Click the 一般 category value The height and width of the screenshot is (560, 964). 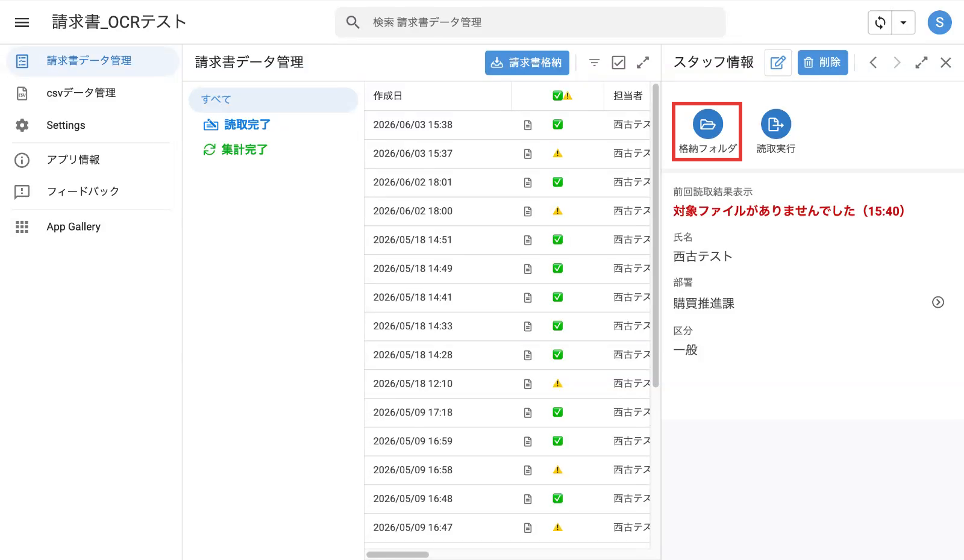pos(686,350)
